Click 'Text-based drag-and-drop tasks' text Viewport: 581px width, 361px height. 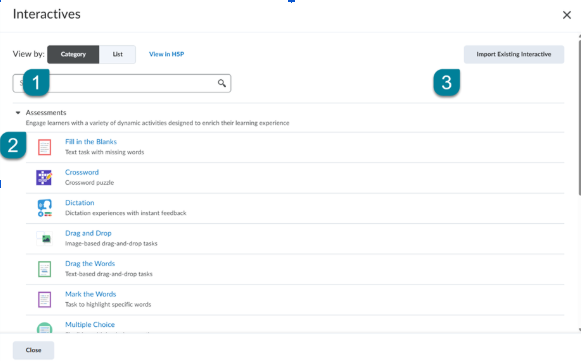(x=109, y=274)
